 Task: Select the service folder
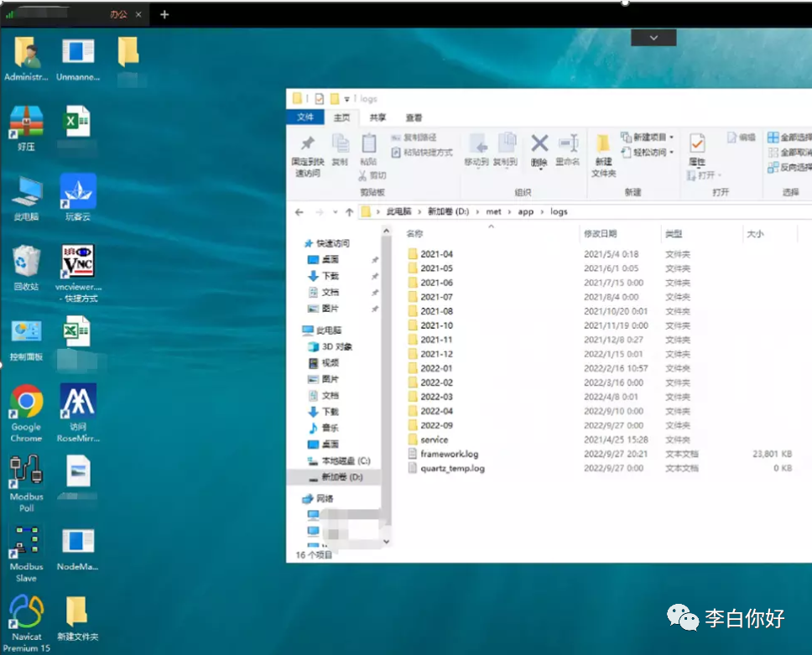[x=434, y=439]
